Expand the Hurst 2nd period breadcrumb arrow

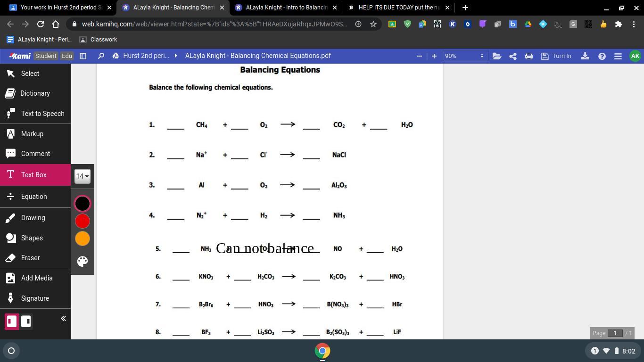pos(176,56)
